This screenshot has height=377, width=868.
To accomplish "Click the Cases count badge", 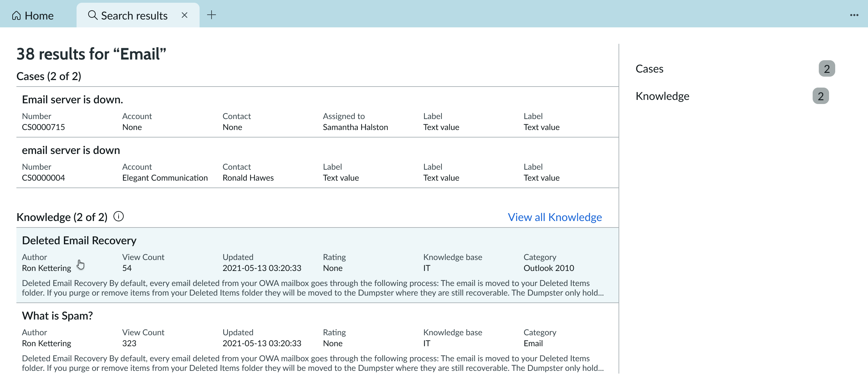I will click(827, 69).
